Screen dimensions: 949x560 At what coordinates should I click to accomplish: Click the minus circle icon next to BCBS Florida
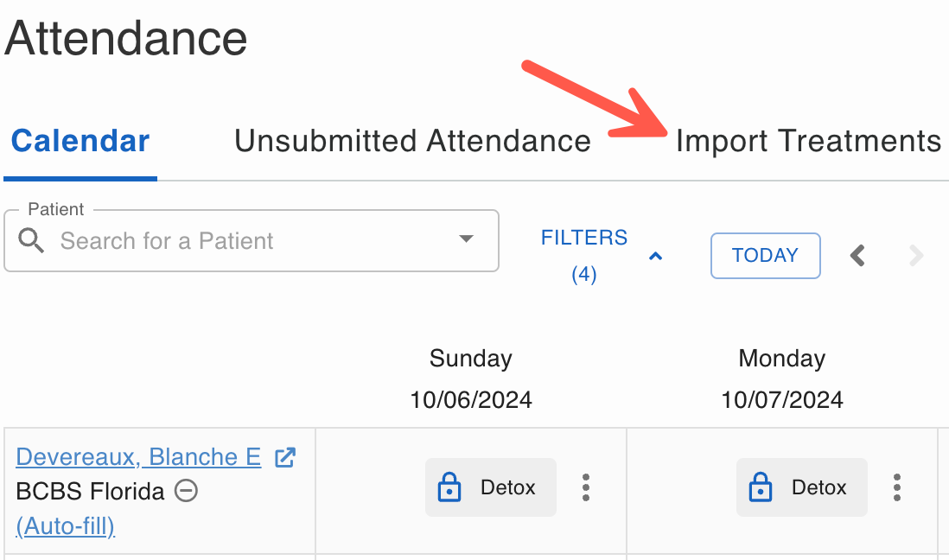pyautogui.click(x=187, y=490)
